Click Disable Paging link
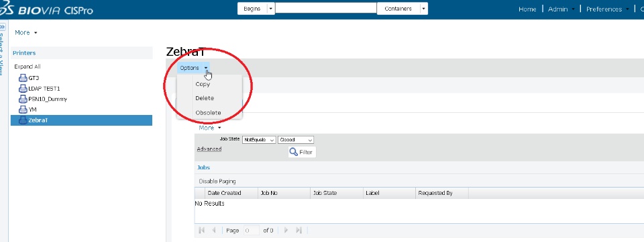The height and width of the screenshot is (242, 644). [x=217, y=181]
